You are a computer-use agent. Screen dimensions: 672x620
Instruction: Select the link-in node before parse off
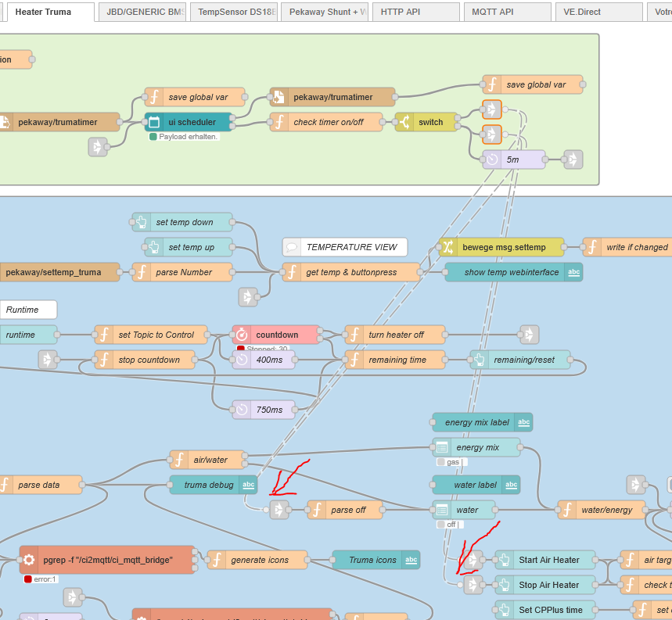279,510
